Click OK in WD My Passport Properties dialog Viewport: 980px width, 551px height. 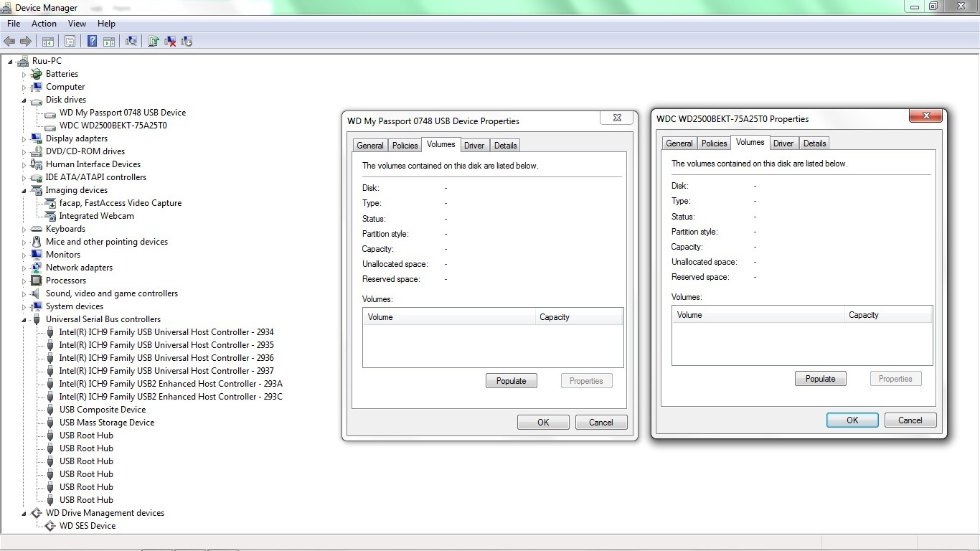tap(543, 423)
